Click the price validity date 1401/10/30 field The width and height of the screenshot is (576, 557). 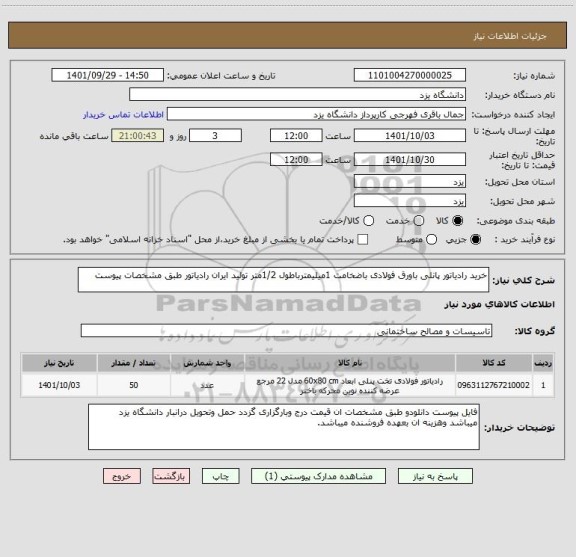(x=410, y=159)
